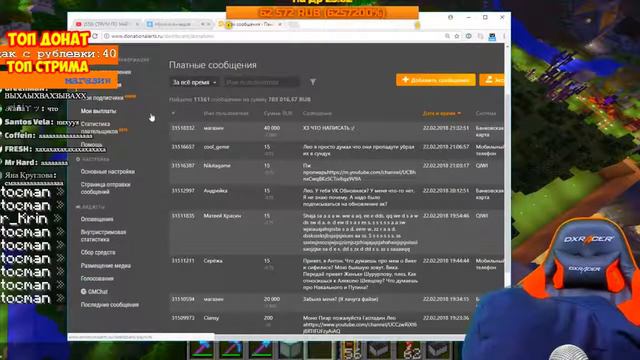Screen dimensions: 640x360
Task: Click username 'Clansy' in table
Action: [x=211, y=318]
